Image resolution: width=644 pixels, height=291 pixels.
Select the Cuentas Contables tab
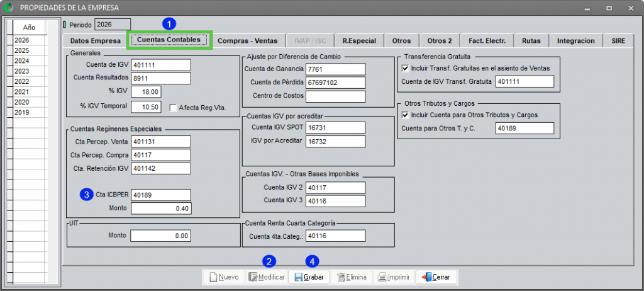[x=169, y=40]
